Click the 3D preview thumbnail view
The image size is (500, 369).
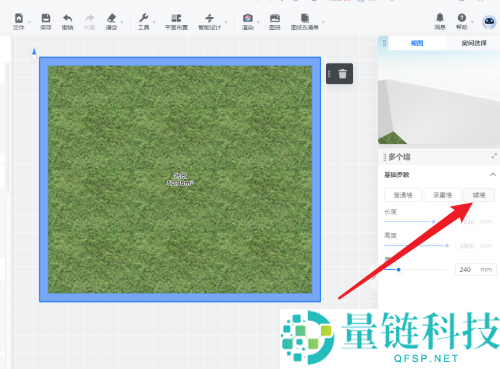pos(439,97)
